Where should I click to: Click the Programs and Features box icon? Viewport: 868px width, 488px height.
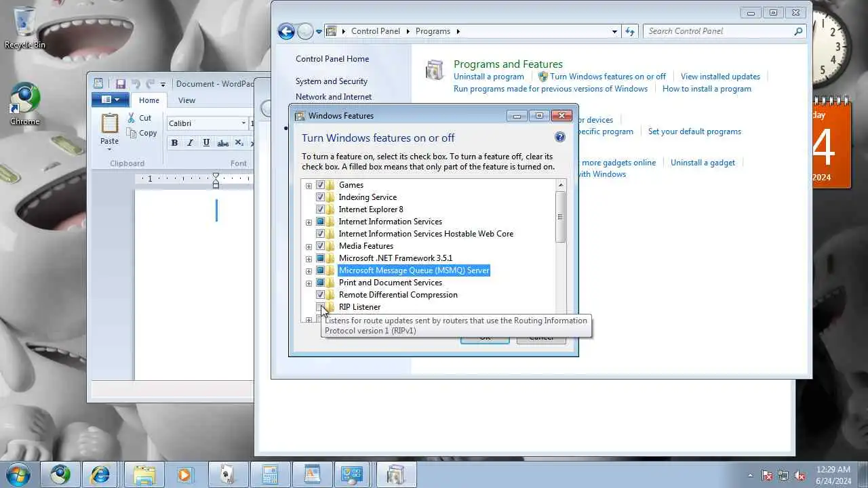[x=434, y=70]
